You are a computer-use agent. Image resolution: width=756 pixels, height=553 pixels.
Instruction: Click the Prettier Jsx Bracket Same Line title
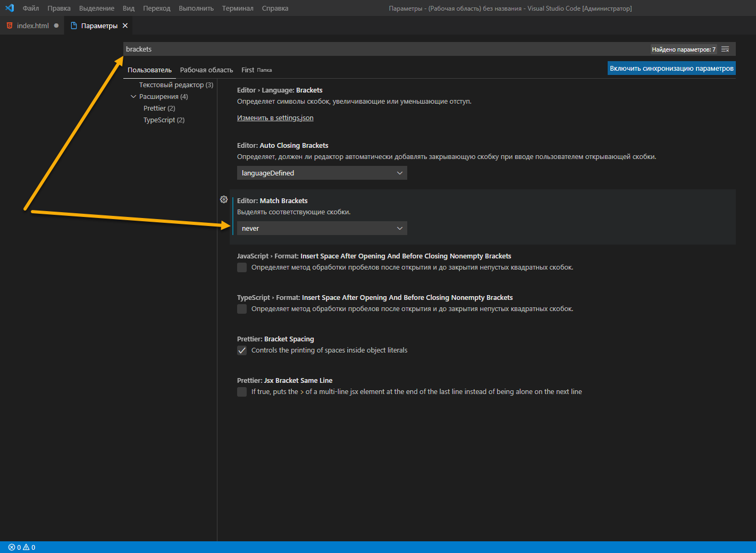coord(284,380)
